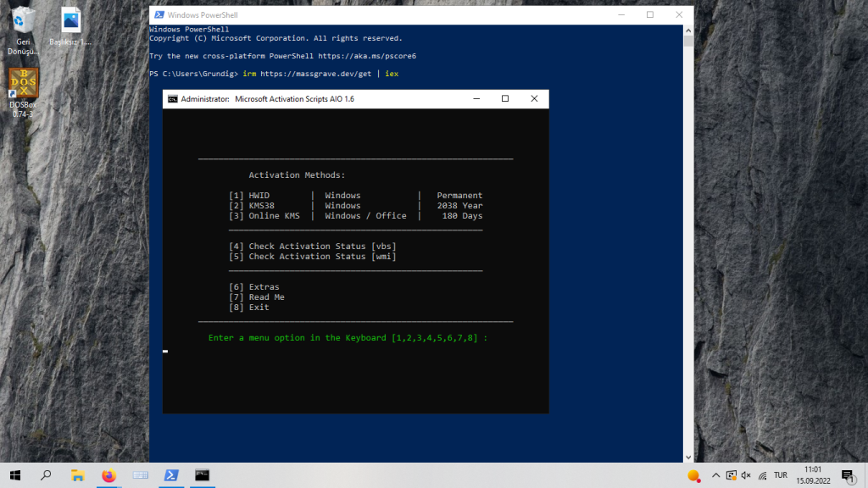Click Check Activation Status [wmi] line

[312, 256]
